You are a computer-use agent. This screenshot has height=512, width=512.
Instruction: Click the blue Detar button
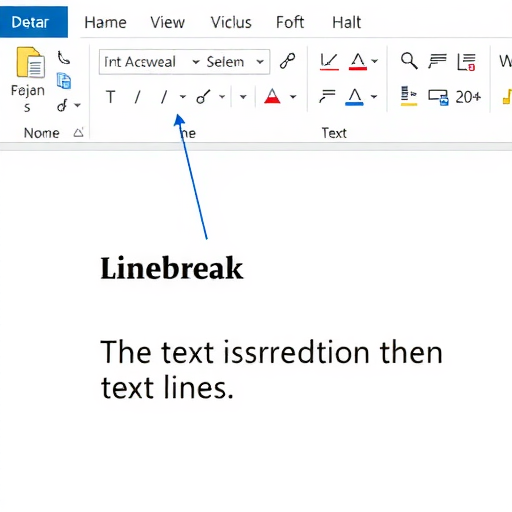tap(34, 22)
